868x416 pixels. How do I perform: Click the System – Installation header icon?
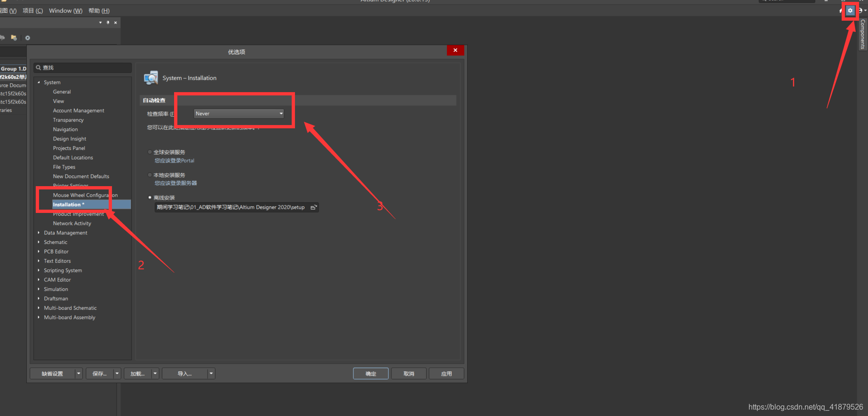[x=151, y=78]
